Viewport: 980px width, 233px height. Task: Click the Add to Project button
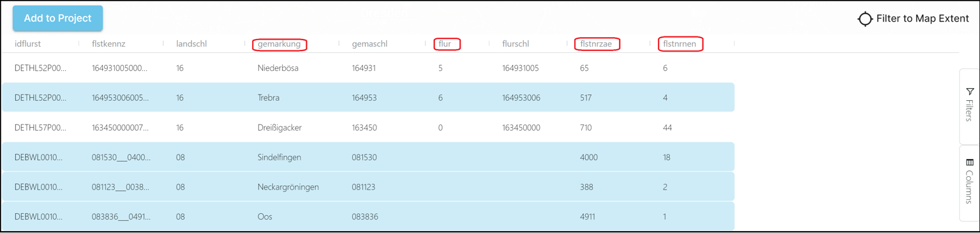[x=57, y=19]
